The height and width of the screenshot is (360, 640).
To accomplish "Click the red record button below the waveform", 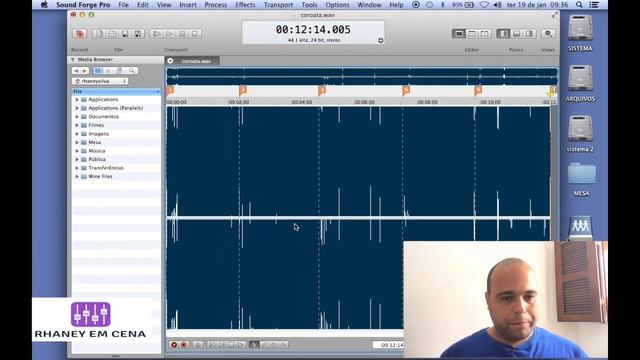I will tap(174, 345).
